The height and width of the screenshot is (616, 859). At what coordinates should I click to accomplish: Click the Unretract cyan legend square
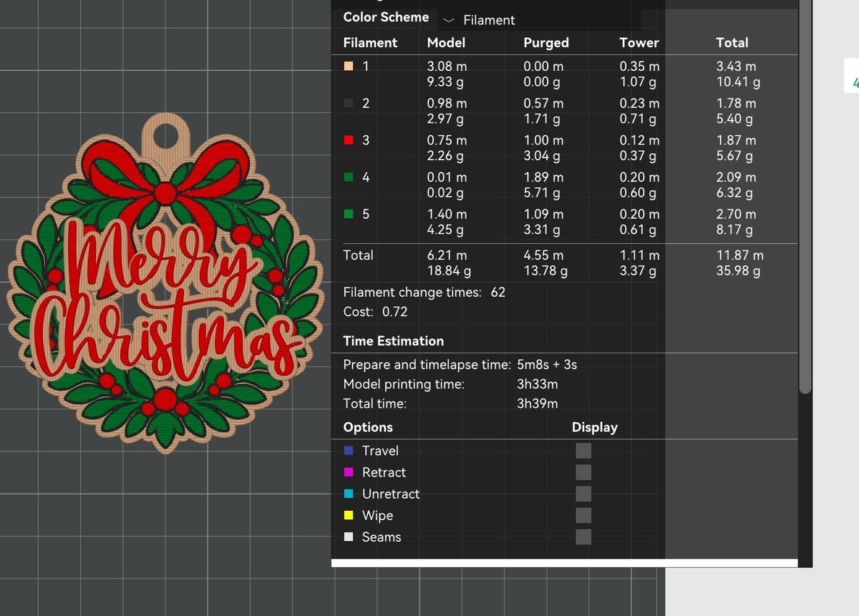click(349, 494)
